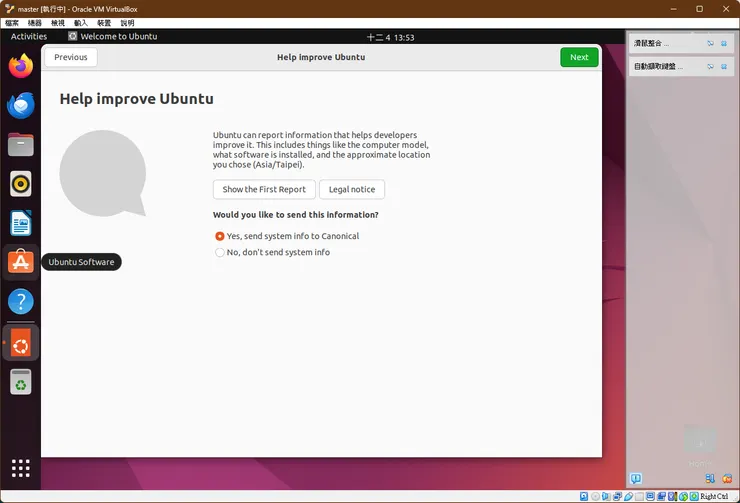Click the VirtualBox optical drive status icon
The height and width of the screenshot is (503, 740).
pyautogui.click(x=596, y=496)
